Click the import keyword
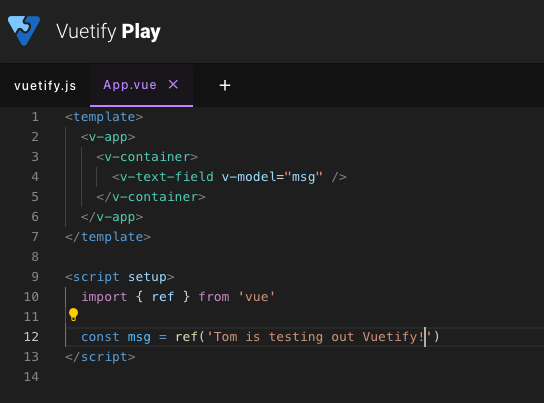Image resolution: width=544 pixels, height=403 pixels. pyautogui.click(x=104, y=297)
